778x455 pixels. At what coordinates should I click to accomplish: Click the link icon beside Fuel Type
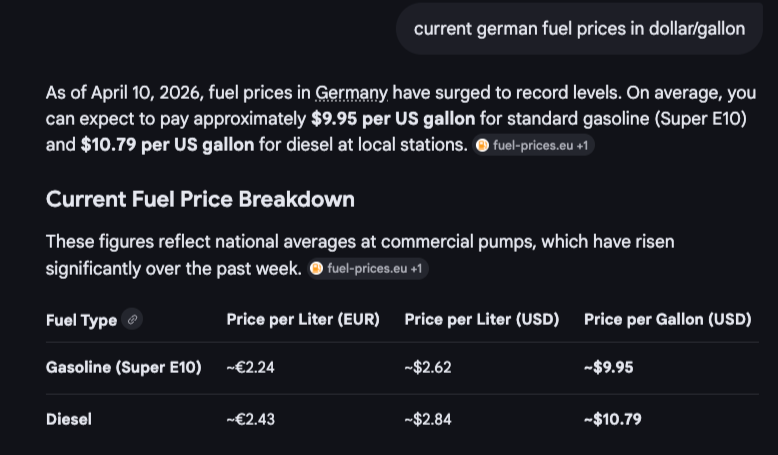[x=133, y=320]
